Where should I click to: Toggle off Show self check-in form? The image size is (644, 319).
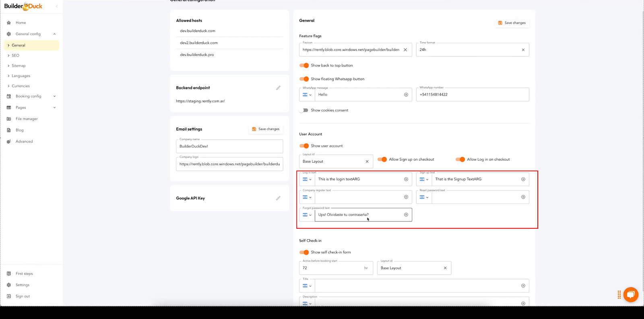(x=304, y=253)
